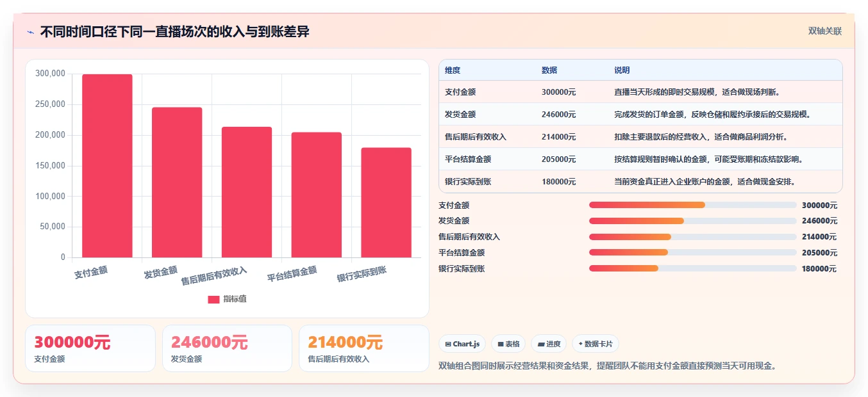868x397 pixels.
Task: Click the 205000元 table cell
Action: pos(559,159)
